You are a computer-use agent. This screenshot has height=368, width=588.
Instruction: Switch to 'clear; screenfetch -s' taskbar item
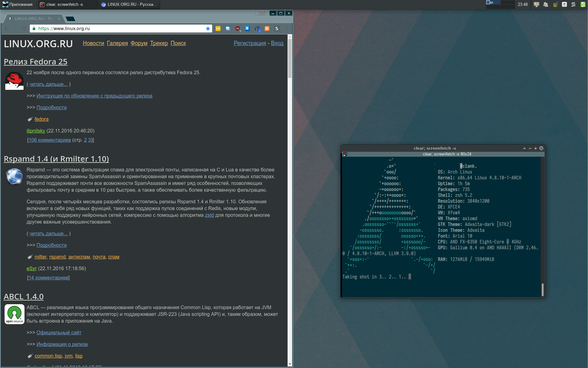tap(68, 4)
